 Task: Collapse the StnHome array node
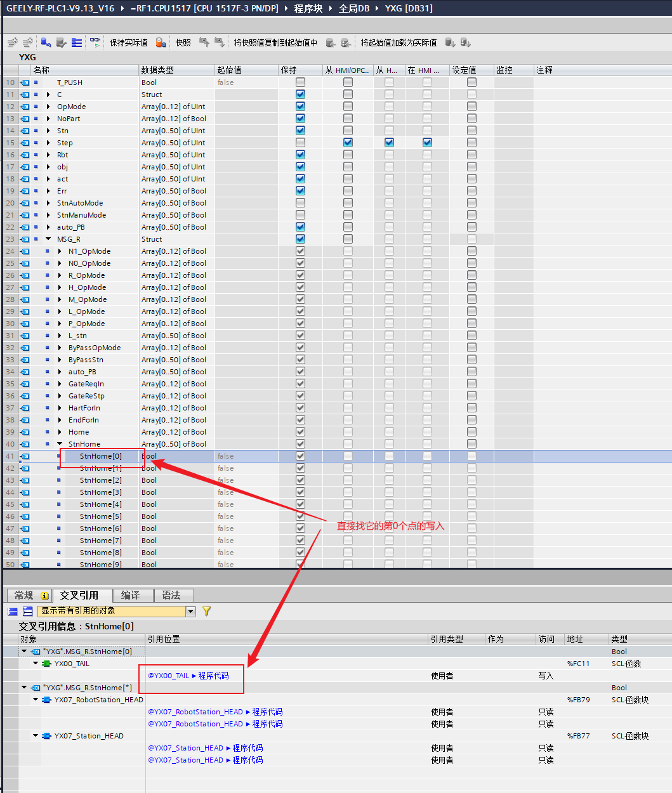60,444
